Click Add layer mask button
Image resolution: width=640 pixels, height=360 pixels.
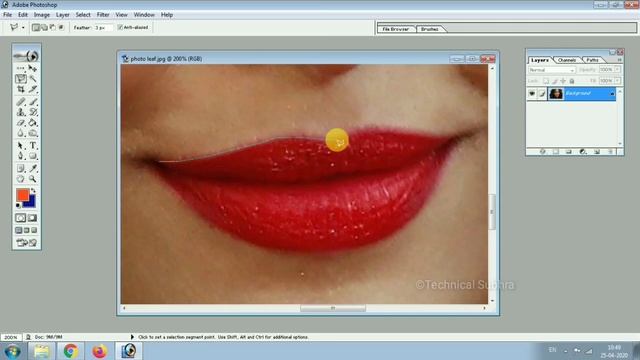556,152
